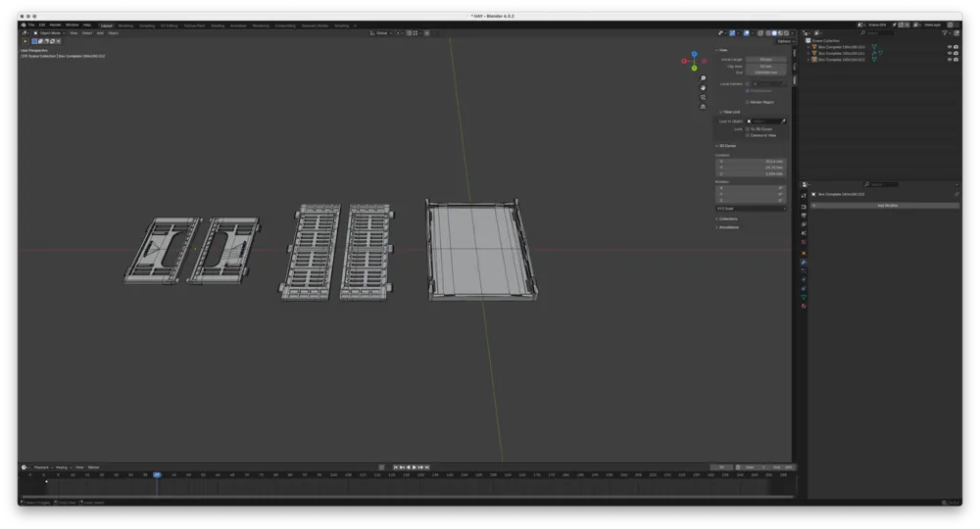Open the Material properties tab icon

[804, 306]
